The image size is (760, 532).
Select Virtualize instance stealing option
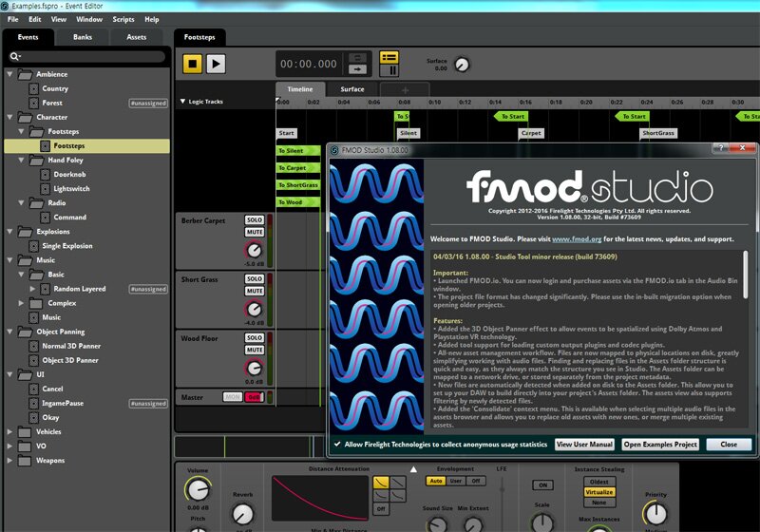point(599,492)
